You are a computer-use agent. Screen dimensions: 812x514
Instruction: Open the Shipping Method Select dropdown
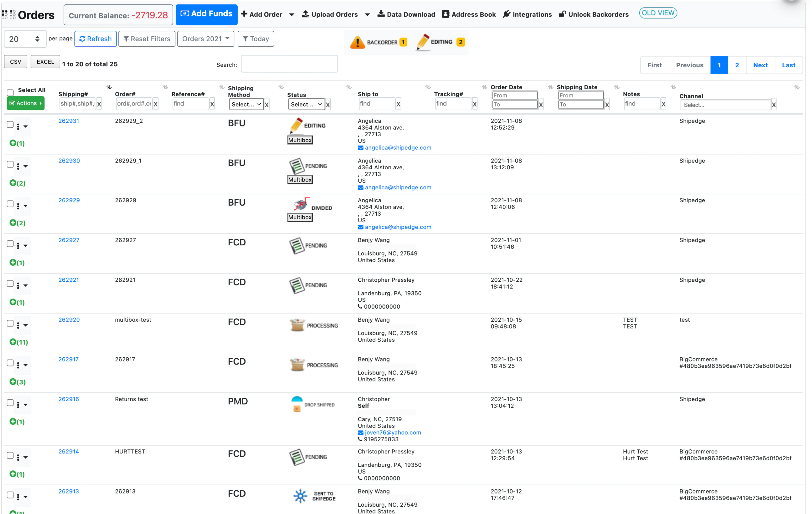coord(246,104)
